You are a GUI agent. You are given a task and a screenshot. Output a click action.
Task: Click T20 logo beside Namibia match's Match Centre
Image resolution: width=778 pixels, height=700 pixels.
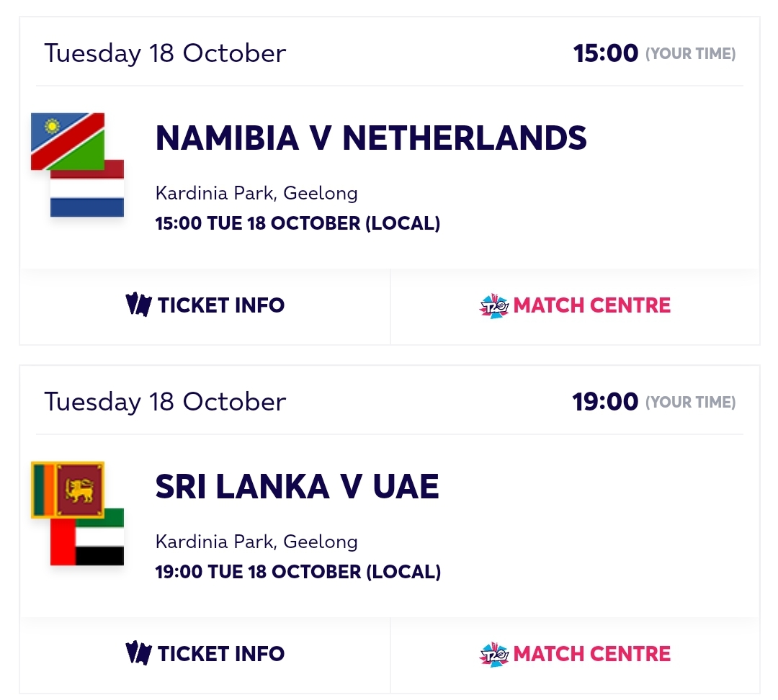(494, 305)
